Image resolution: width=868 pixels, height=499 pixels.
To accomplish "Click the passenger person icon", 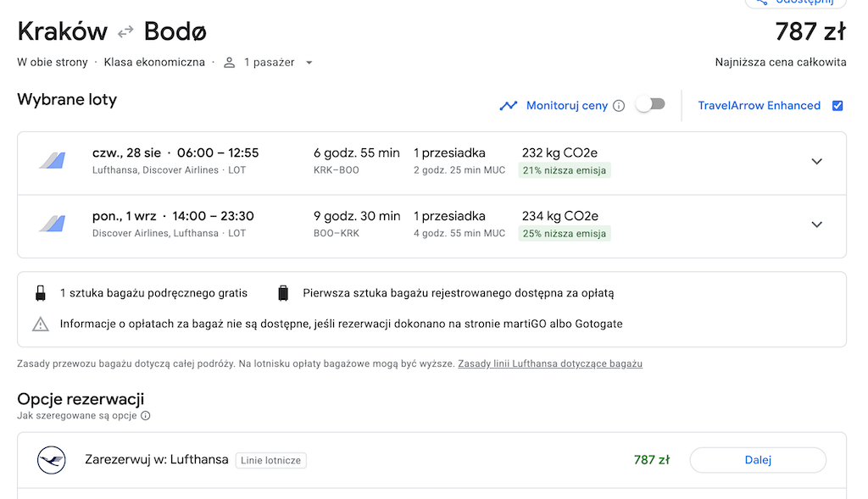I will click(x=229, y=63).
